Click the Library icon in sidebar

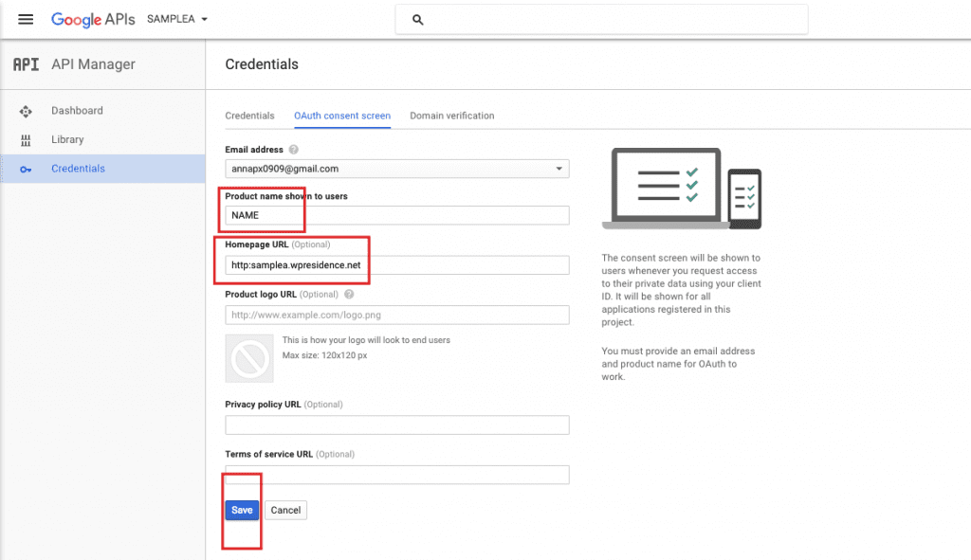click(26, 140)
